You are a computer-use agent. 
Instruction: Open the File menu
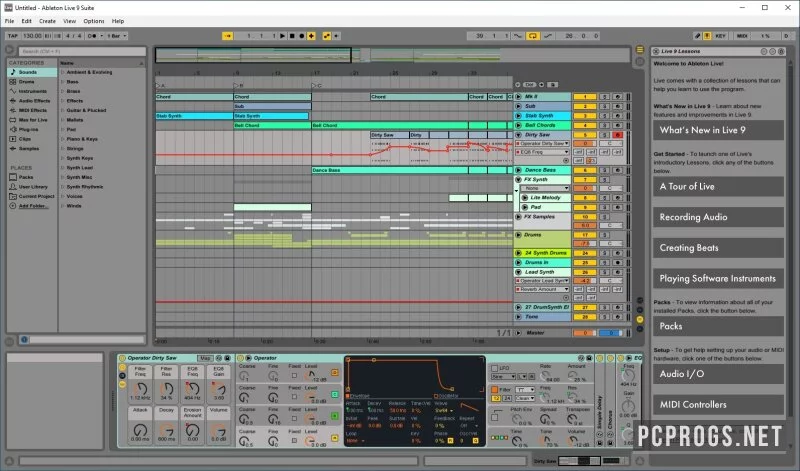pos(10,21)
